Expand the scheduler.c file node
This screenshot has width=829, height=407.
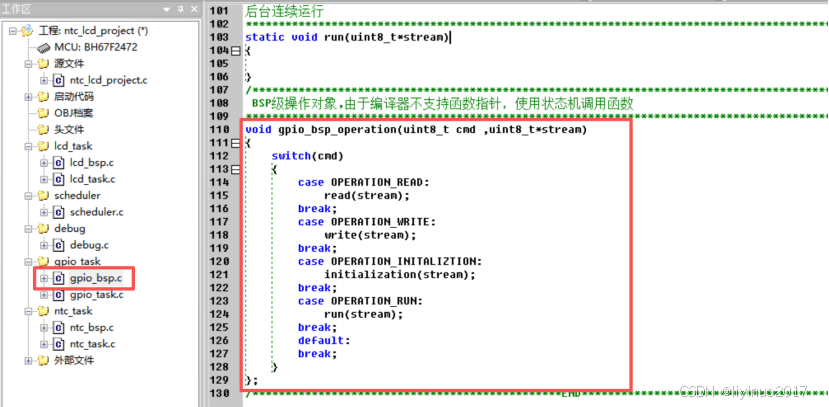click(44, 212)
